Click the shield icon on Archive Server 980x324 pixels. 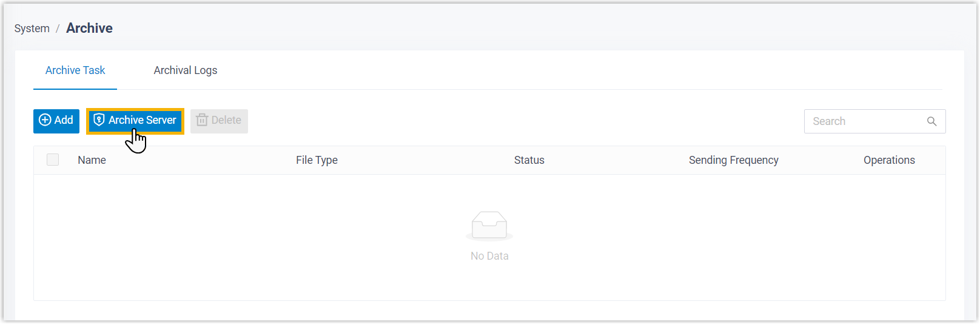99,120
